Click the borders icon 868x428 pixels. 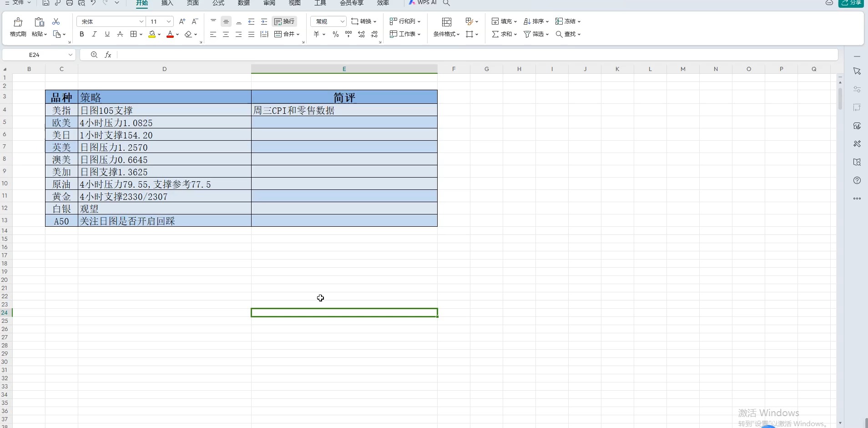click(134, 34)
